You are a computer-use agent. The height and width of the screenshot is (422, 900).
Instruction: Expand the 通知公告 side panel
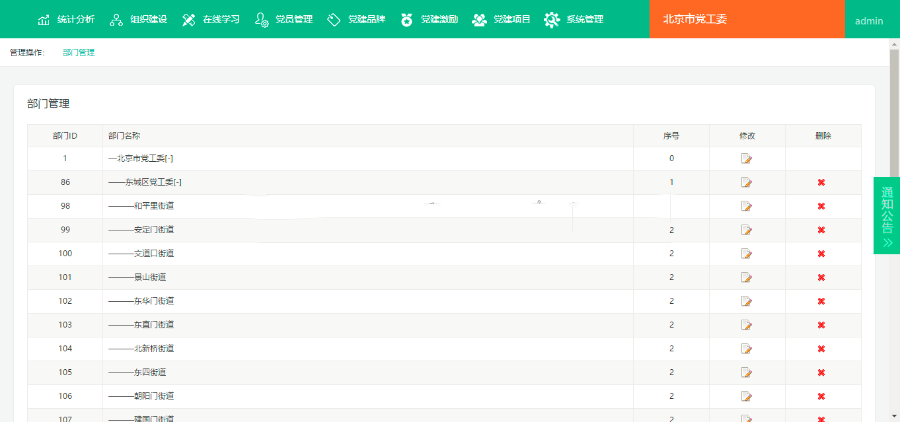(x=886, y=215)
